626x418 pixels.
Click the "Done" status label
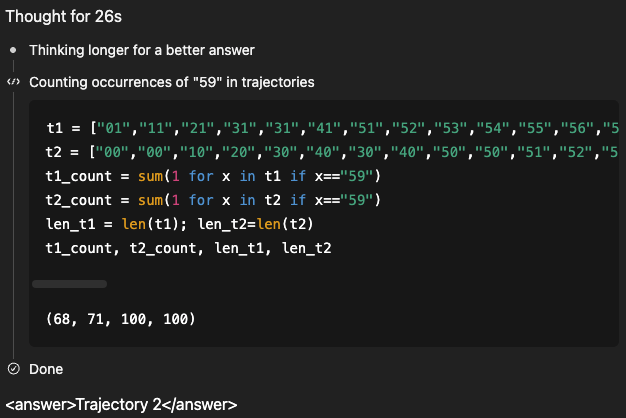point(46,369)
